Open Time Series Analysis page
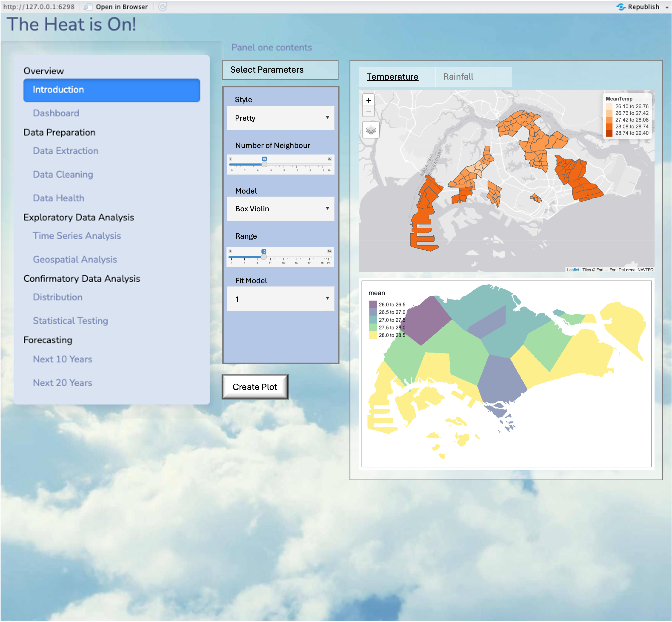 pos(77,236)
